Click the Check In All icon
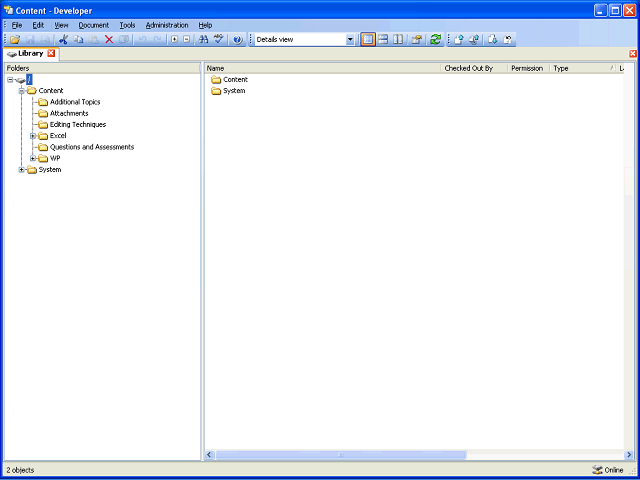640x480 pixels. click(x=474, y=40)
